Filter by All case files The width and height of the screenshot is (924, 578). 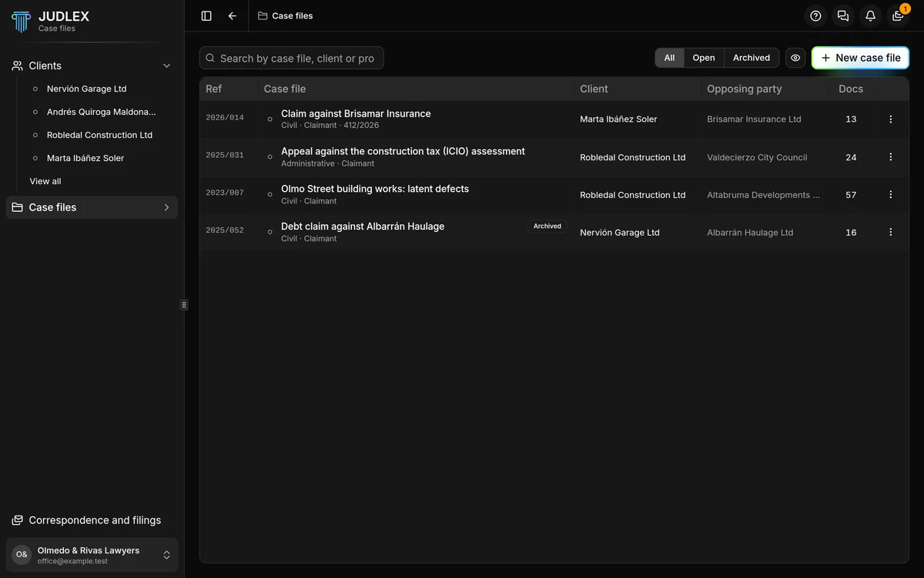coord(669,58)
